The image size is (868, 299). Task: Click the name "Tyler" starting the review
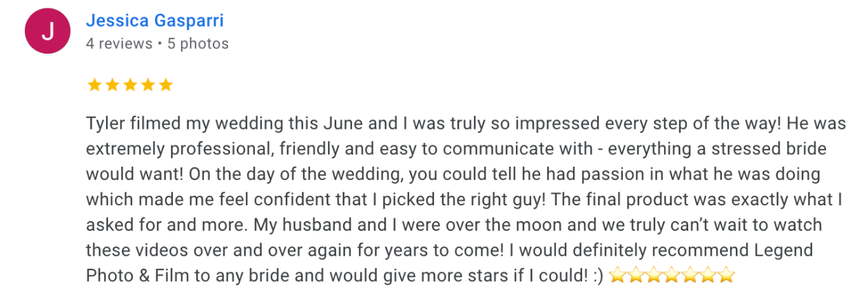[105, 124]
